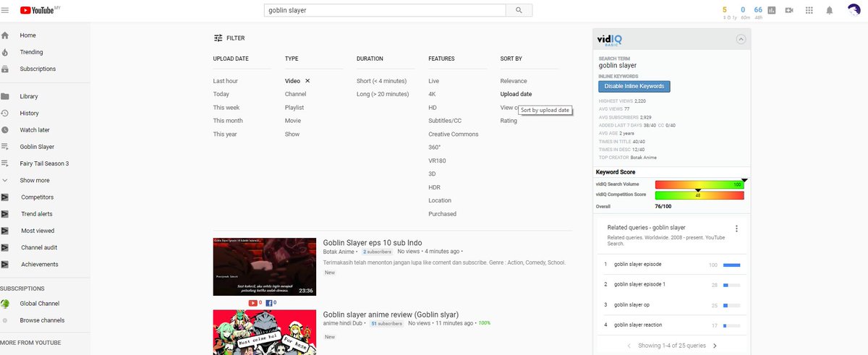Open related queries three-dot menu

(737, 228)
